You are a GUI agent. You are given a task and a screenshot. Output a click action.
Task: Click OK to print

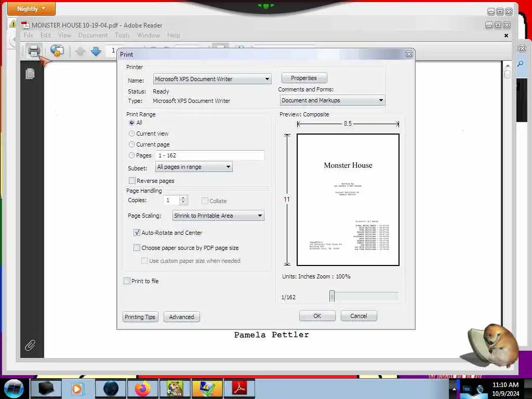317,316
